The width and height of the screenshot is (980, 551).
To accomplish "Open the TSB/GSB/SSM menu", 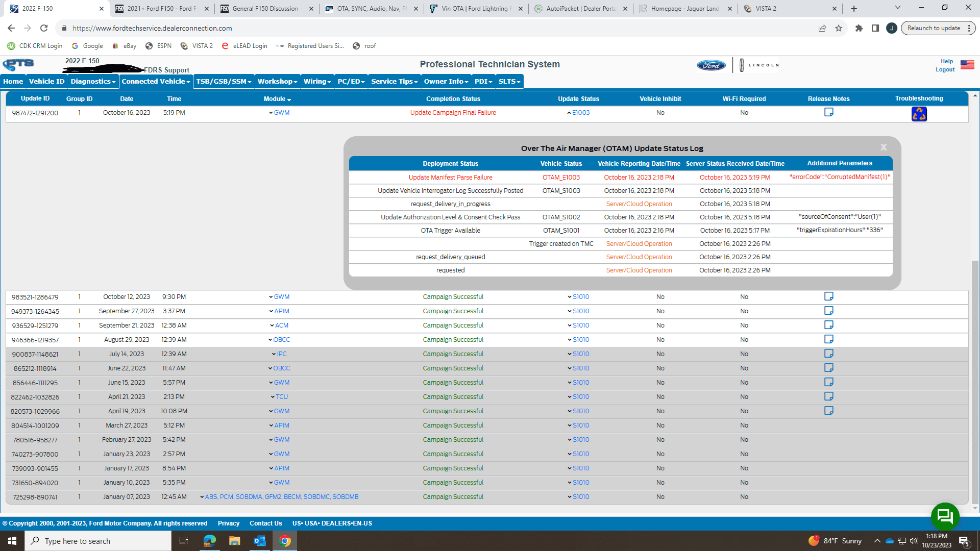I will [224, 82].
